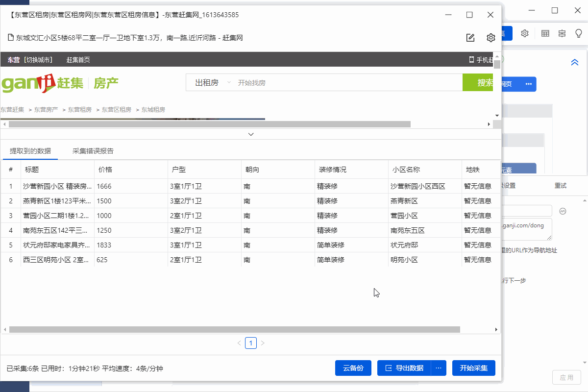The image size is (588, 392).
Task: Select the 提取到的数据 tab
Action: (30, 151)
